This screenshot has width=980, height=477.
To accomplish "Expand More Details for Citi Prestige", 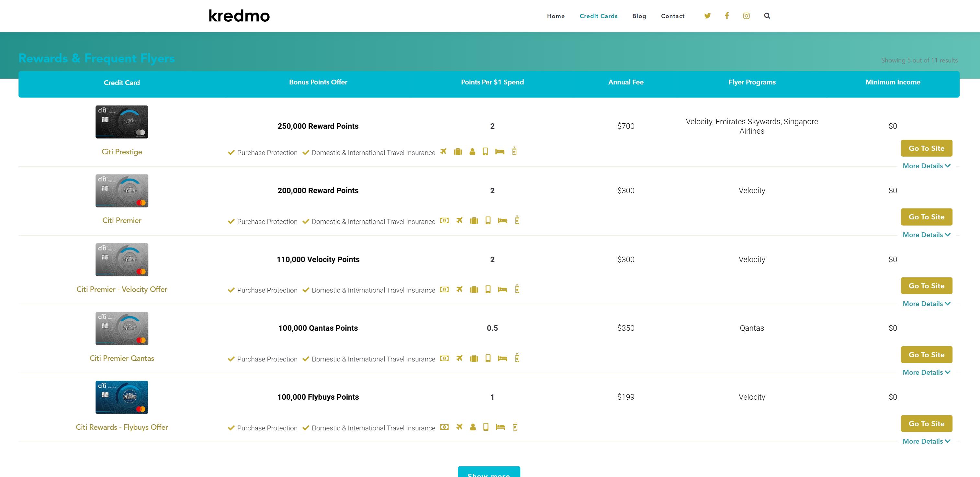I will 926,166.
